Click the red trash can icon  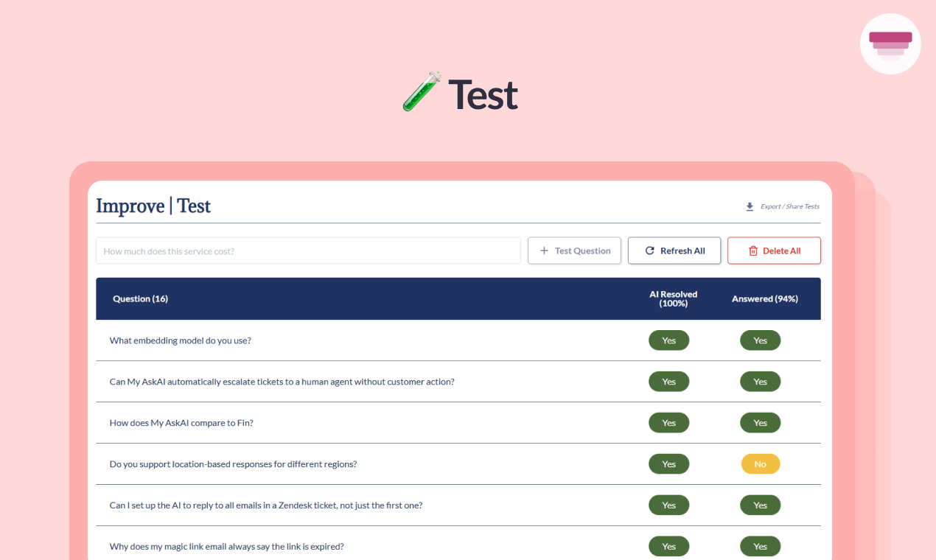[753, 251]
